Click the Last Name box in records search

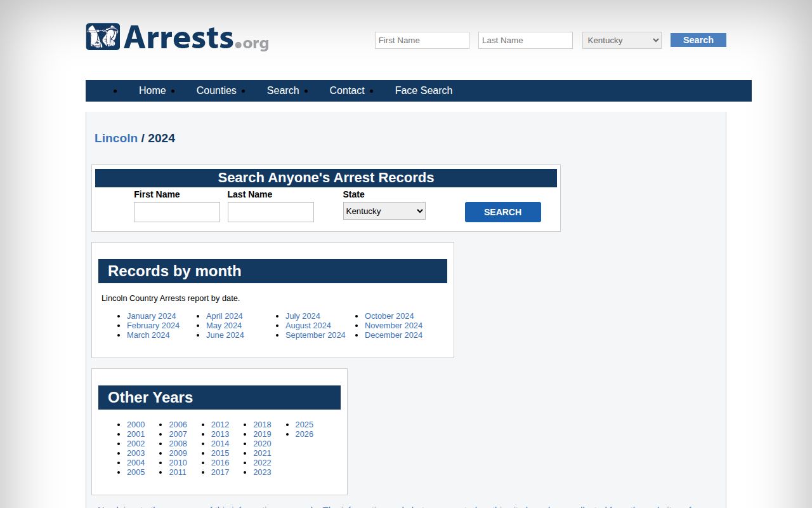tap(271, 212)
